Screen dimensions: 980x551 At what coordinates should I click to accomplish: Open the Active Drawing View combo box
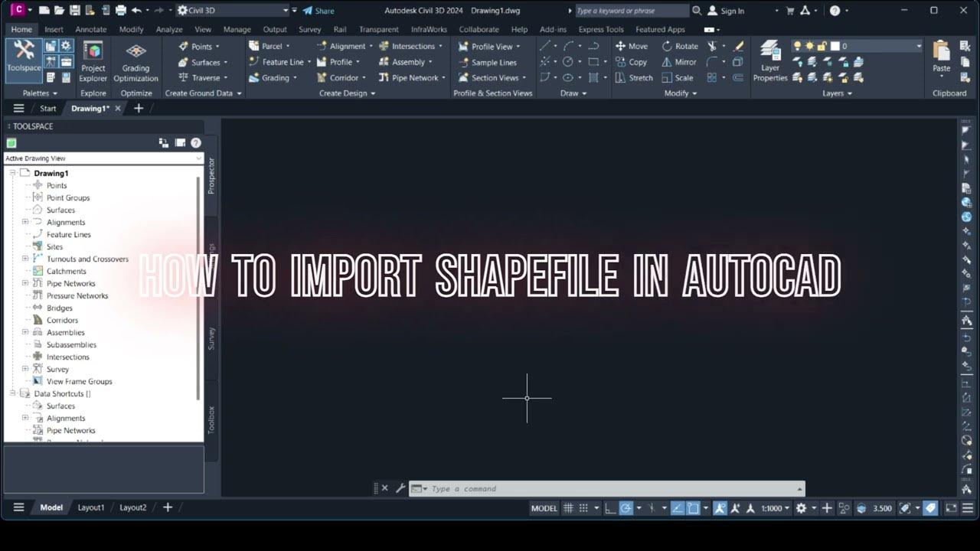[x=103, y=158]
